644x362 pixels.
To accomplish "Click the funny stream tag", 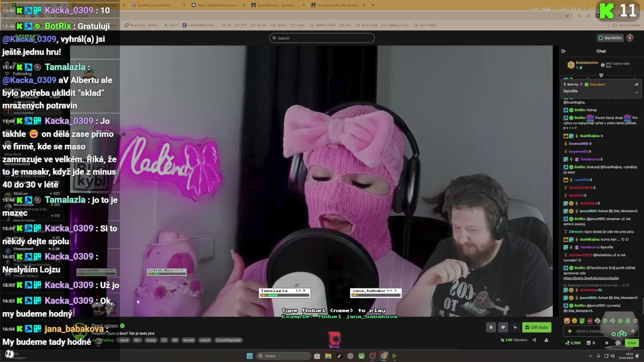I will 150,340.
